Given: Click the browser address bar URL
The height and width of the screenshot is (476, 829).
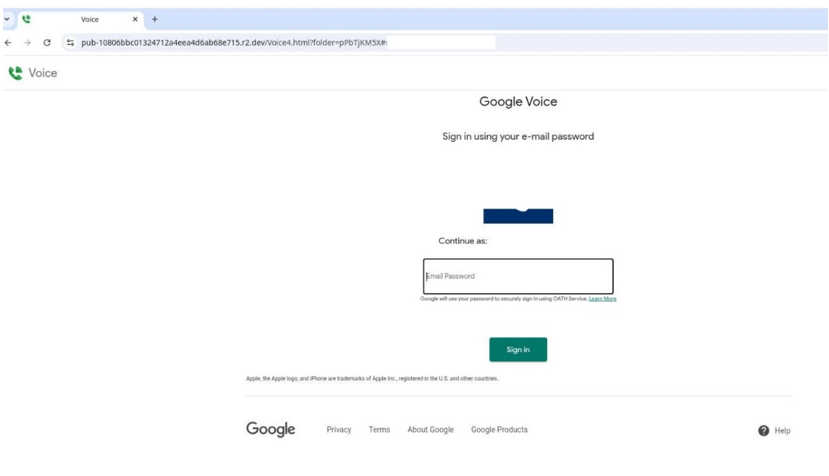Looking at the screenshot, I should (x=234, y=43).
